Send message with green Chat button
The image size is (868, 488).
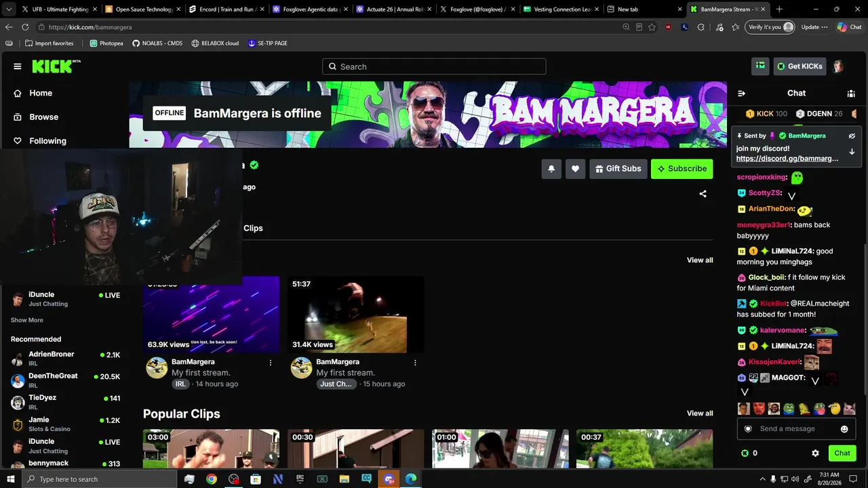click(x=842, y=453)
